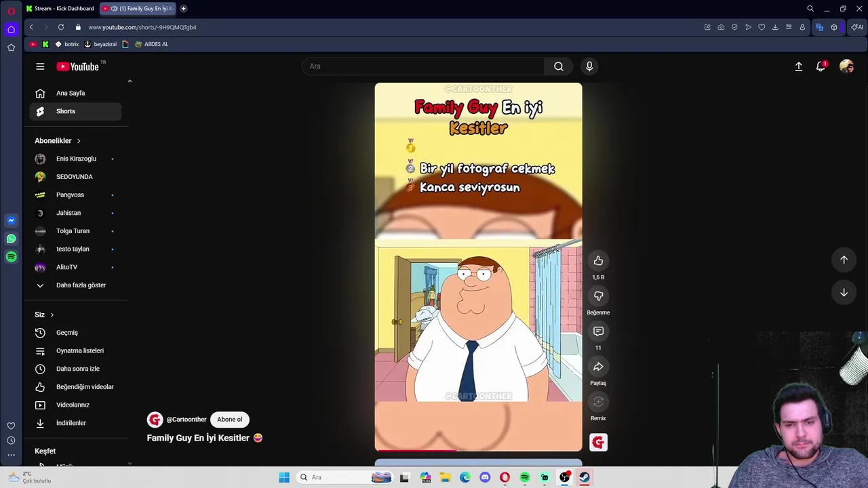Click the search magnifier button
Image resolution: width=868 pixels, height=488 pixels.
[x=559, y=66]
